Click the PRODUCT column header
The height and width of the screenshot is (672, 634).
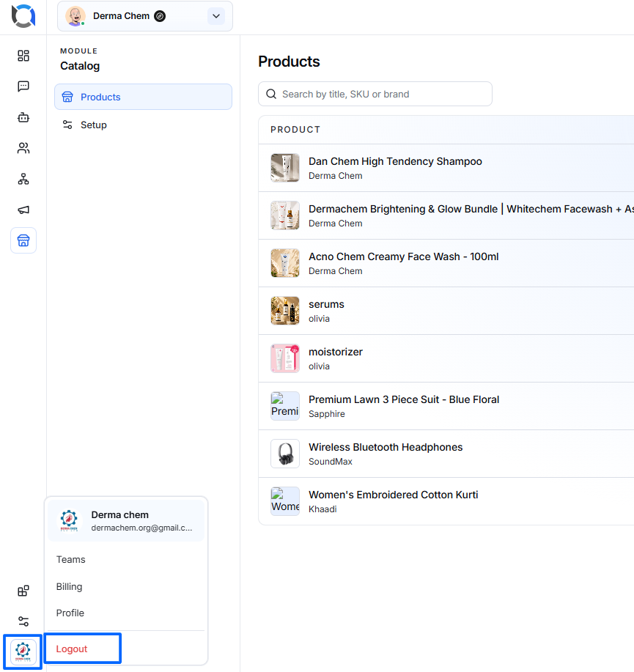[x=295, y=130]
